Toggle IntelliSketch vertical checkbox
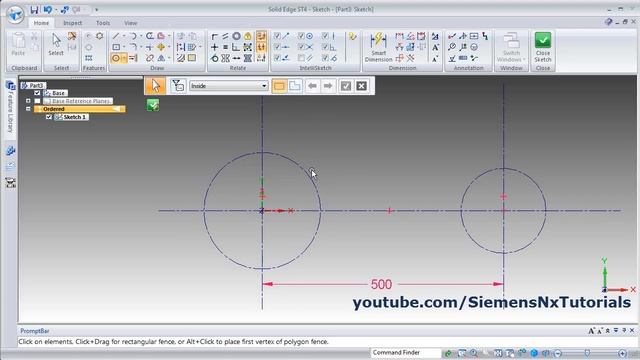This screenshot has width=640, height=360. (x=325, y=36)
